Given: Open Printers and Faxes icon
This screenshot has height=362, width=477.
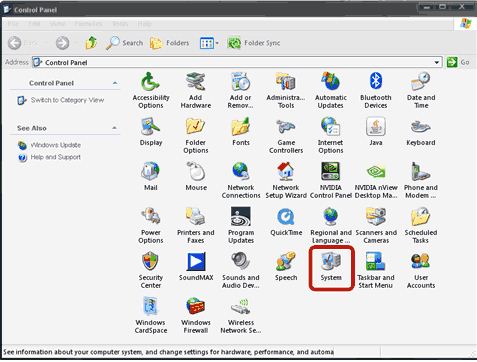Looking at the screenshot, I should [x=196, y=225].
